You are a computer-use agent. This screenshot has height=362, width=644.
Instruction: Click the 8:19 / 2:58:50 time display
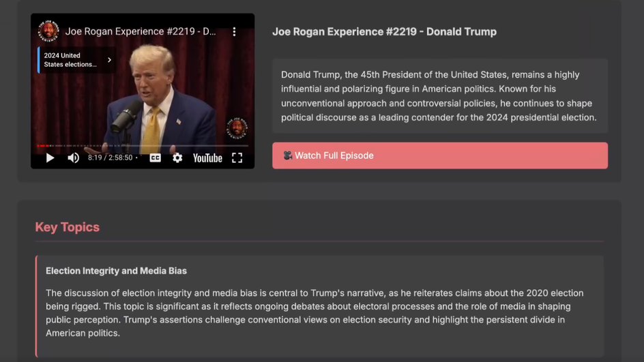click(110, 157)
